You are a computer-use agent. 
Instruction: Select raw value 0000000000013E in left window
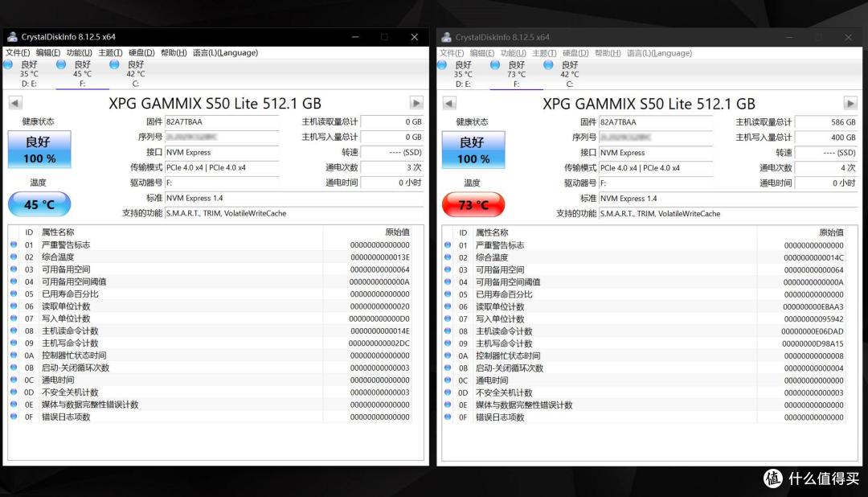pos(379,257)
